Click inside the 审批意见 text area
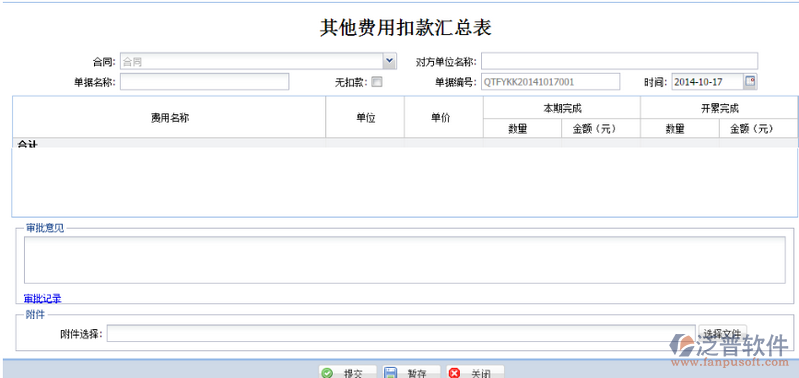 pyautogui.click(x=405, y=260)
